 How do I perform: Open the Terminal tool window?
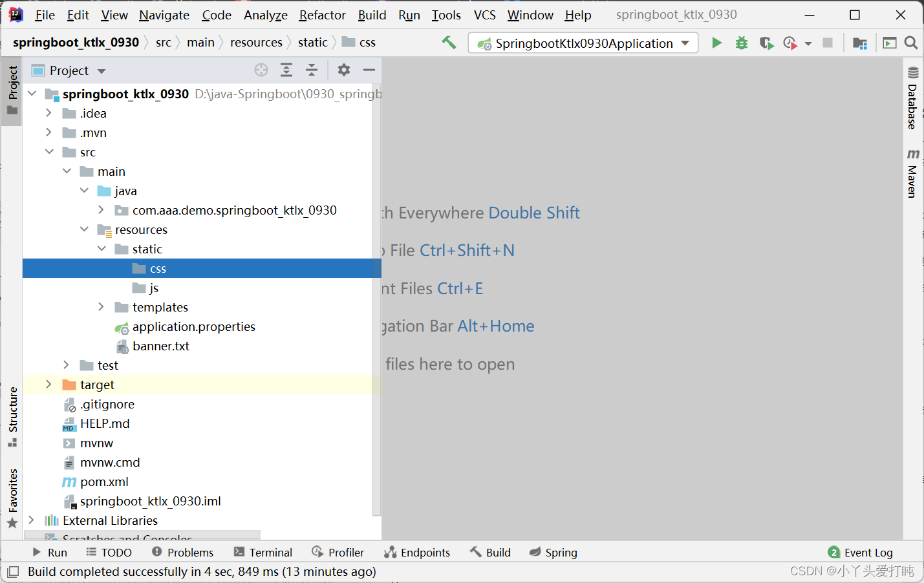tap(263, 553)
